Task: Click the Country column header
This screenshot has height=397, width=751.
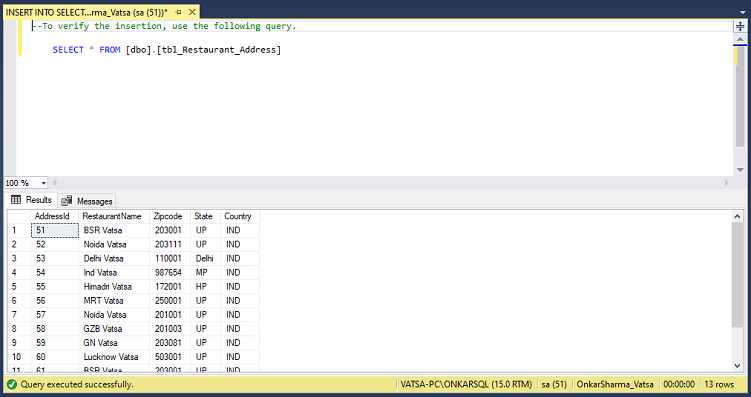Action: (x=240, y=216)
